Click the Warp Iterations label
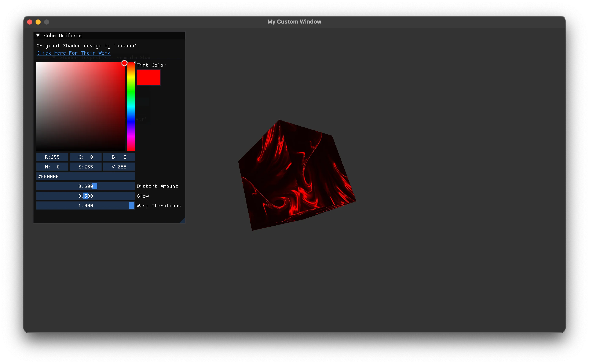 point(159,206)
